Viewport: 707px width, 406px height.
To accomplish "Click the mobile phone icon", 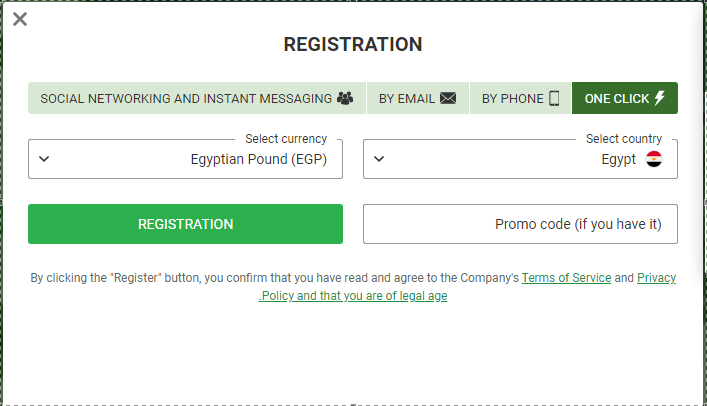I will (x=554, y=98).
